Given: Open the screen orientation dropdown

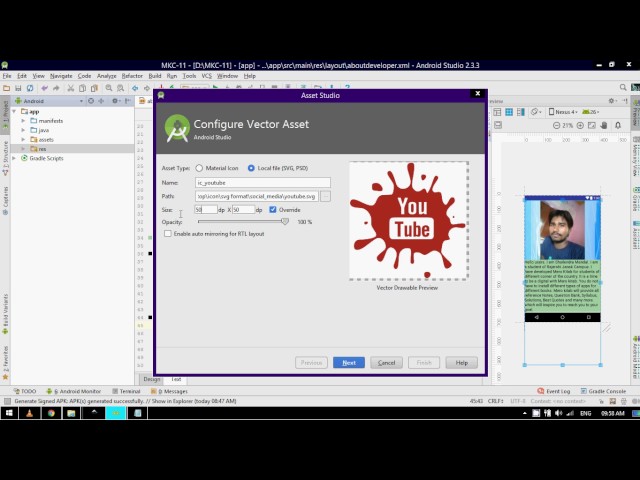Looking at the screenshot, I should pos(536,112).
